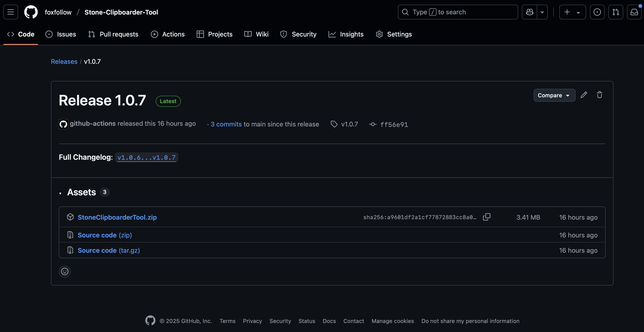
Task: Copy the sha256 checksum
Action: (x=486, y=217)
